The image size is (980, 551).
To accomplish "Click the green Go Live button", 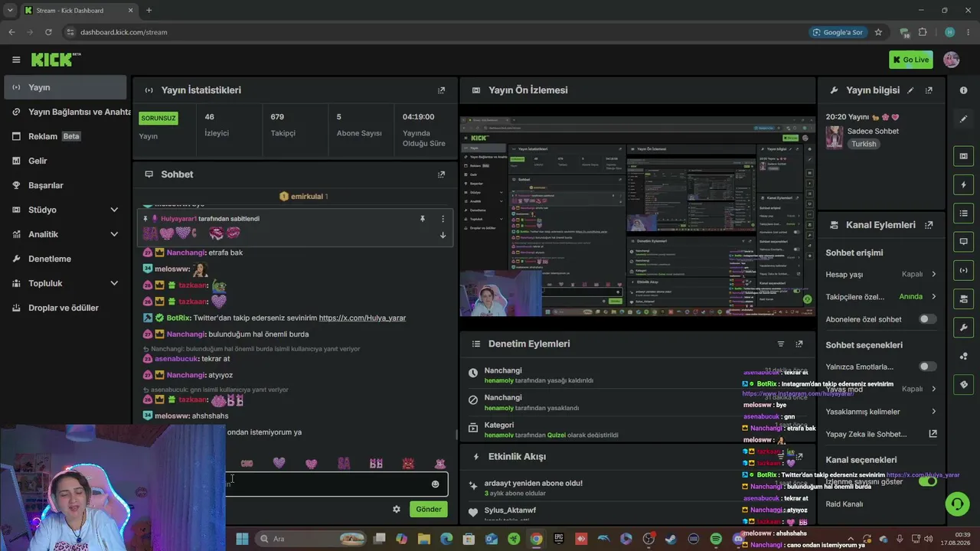I will tap(910, 60).
